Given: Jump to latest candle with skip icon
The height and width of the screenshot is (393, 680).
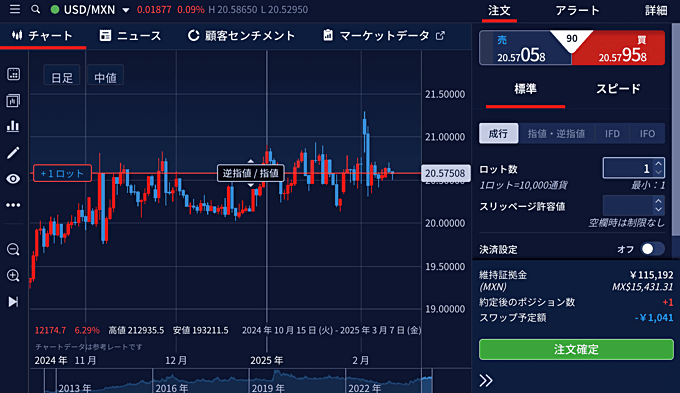Looking at the screenshot, I should pyautogui.click(x=13, y=302).
